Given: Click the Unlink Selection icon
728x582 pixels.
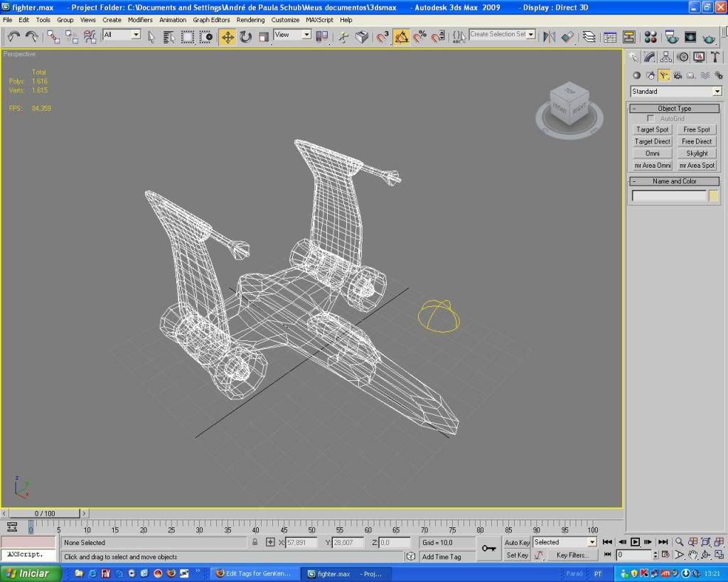Looking at the screenshot, I should pyautogui.click(x=72, y=37).
